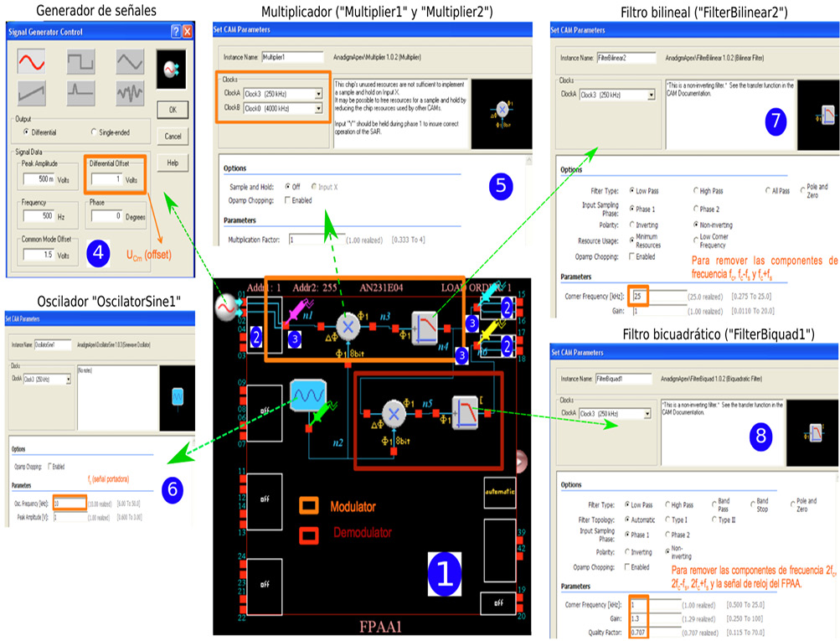
Task: Select High Pass filter type in FilterBilinear2
Action: (697, 191)
